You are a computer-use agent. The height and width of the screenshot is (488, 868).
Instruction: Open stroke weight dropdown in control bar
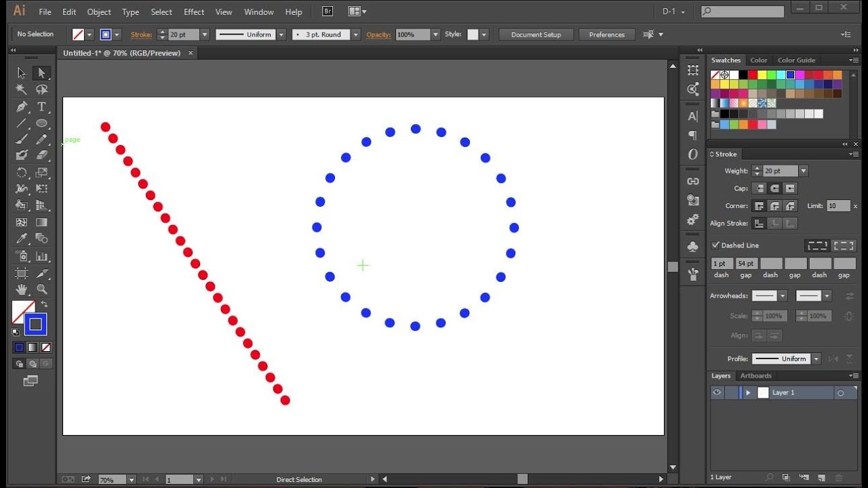(x=204, y=35)
